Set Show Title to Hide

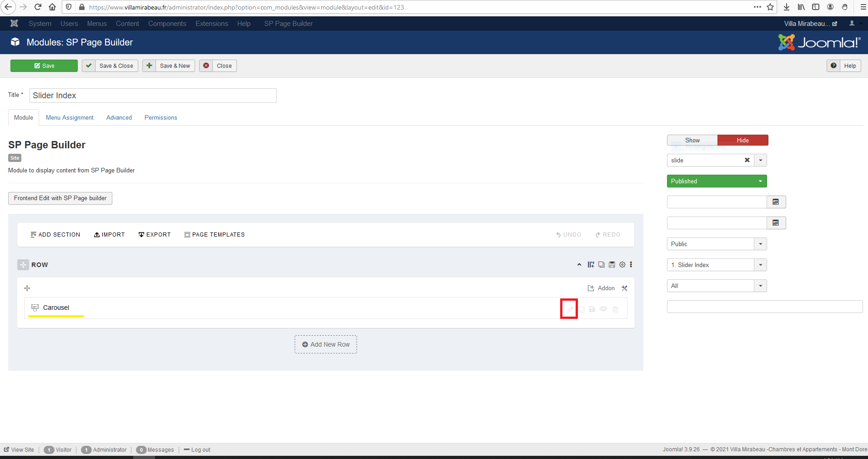point(743,140)
